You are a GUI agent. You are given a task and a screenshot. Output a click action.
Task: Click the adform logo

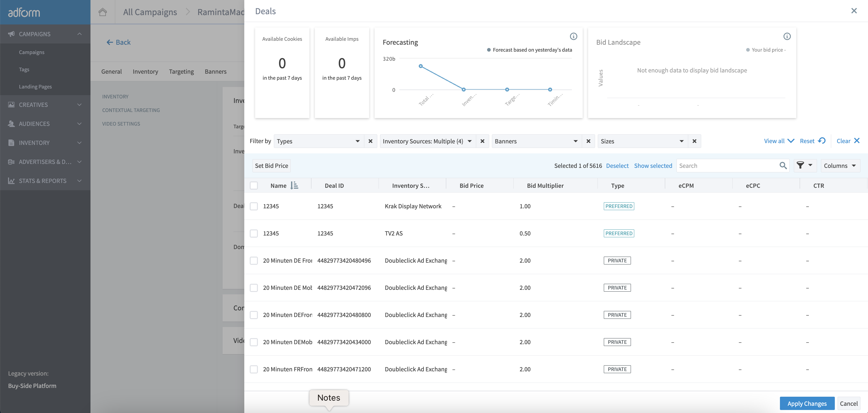click(x=24, y=12)
